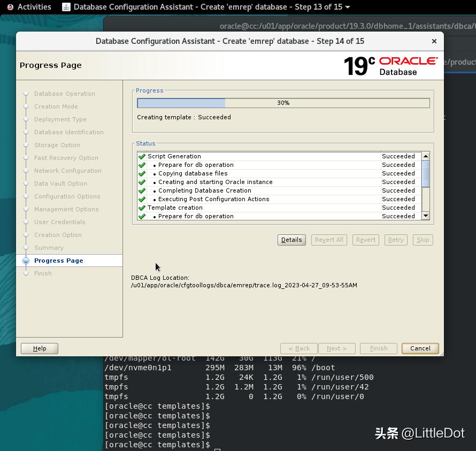
Task: Select the User Credentials step
Action: [59, 222]
